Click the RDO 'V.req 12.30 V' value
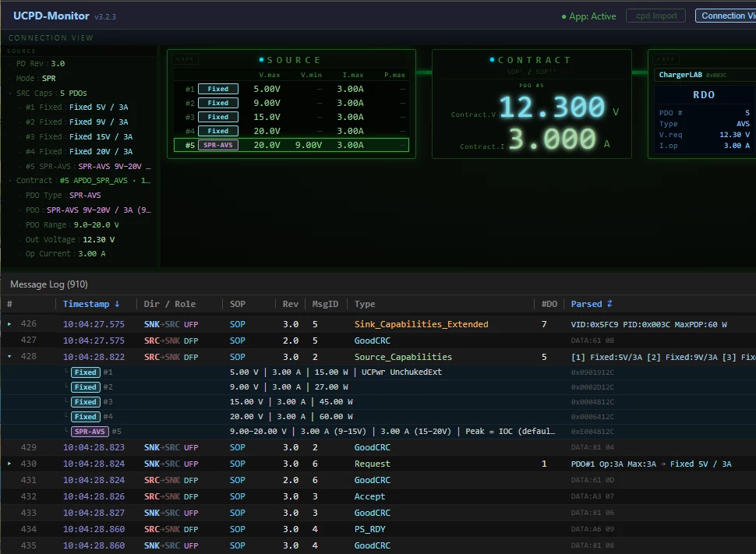 [734, 135]
